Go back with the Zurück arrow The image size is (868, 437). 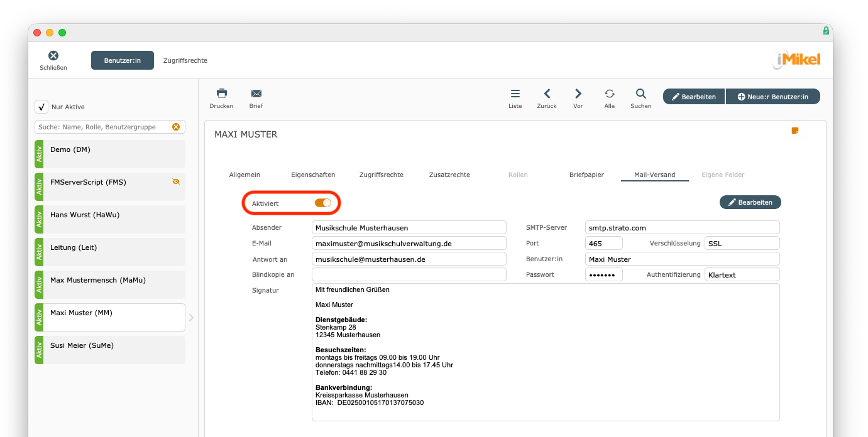547,94
